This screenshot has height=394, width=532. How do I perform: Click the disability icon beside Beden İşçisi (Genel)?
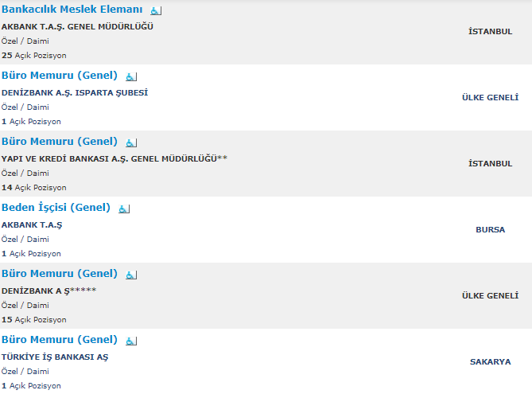123,209
